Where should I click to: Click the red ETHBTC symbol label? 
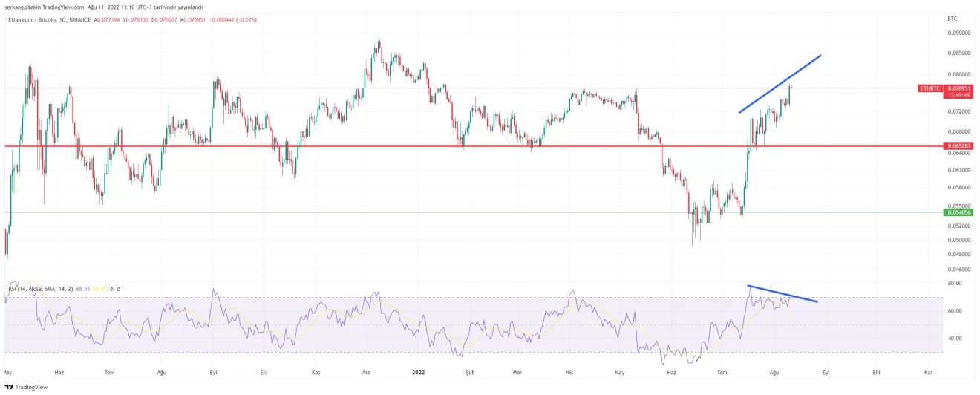coord(930,88)
